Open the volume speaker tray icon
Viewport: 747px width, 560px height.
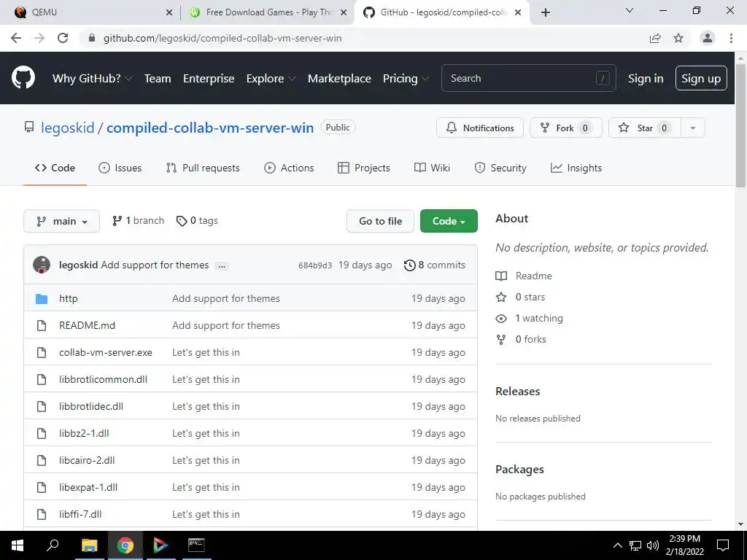point(653,545)
